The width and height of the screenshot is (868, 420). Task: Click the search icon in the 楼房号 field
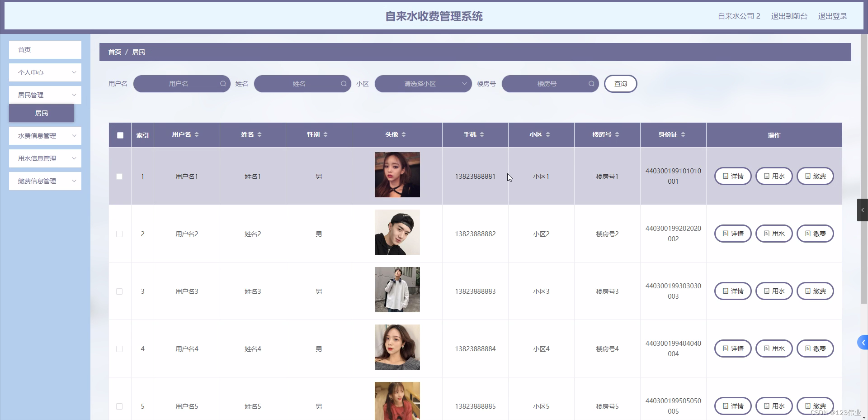tap(591, 84)
